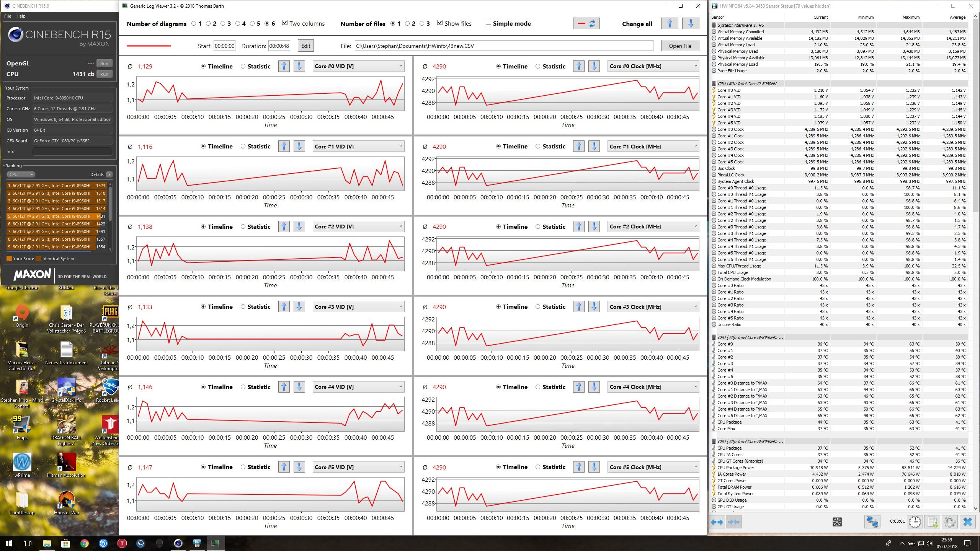Uncheck the Two columns checkbox
The height and width of the screenshot is (551, 980).
click(x=285, y=23)
